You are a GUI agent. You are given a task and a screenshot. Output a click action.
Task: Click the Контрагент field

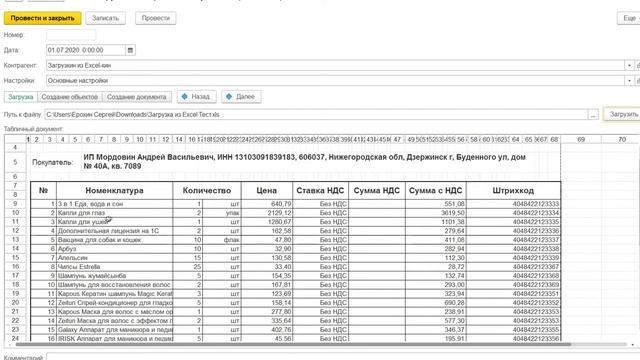coord(335,65)
